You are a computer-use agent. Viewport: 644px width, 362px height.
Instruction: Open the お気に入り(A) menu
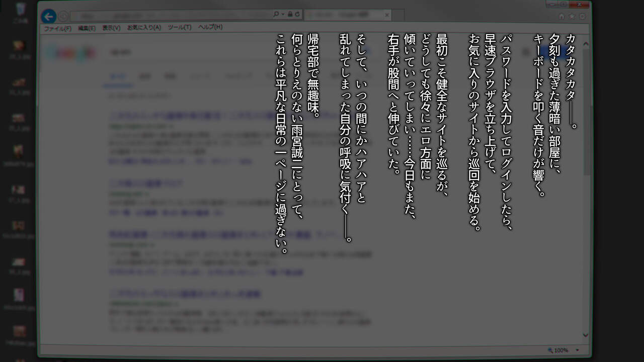click(x=144, y=27)
